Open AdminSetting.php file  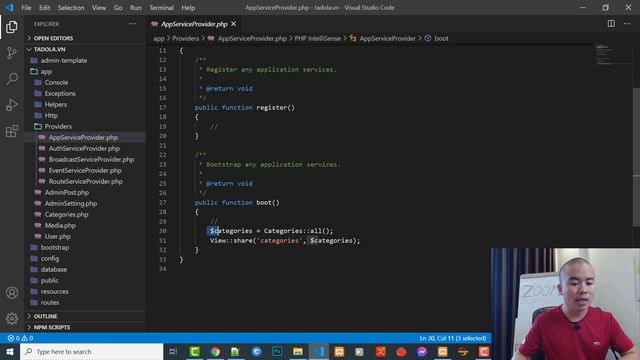[71, 204]
